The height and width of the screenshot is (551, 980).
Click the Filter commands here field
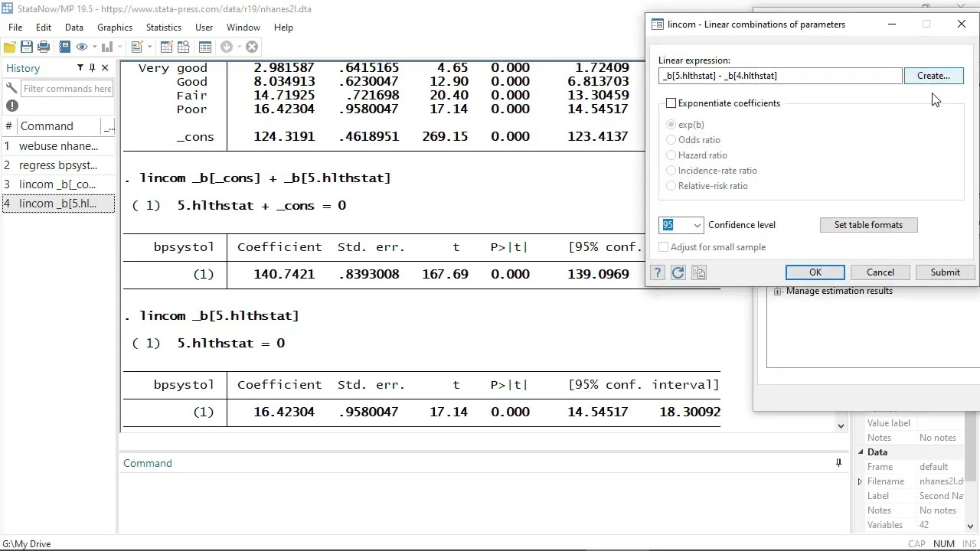point(67,89)
